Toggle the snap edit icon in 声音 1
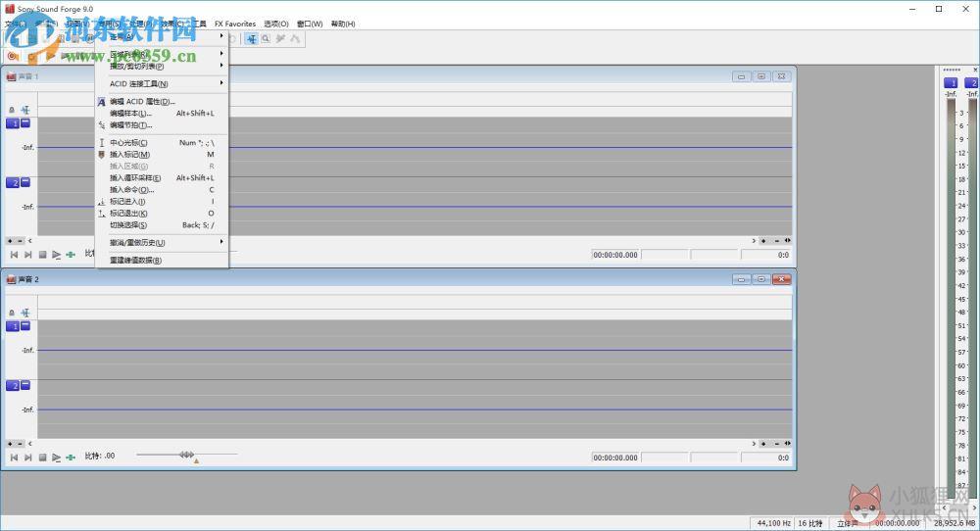Viewport: 980px width, 531px height. coord(25,110)
